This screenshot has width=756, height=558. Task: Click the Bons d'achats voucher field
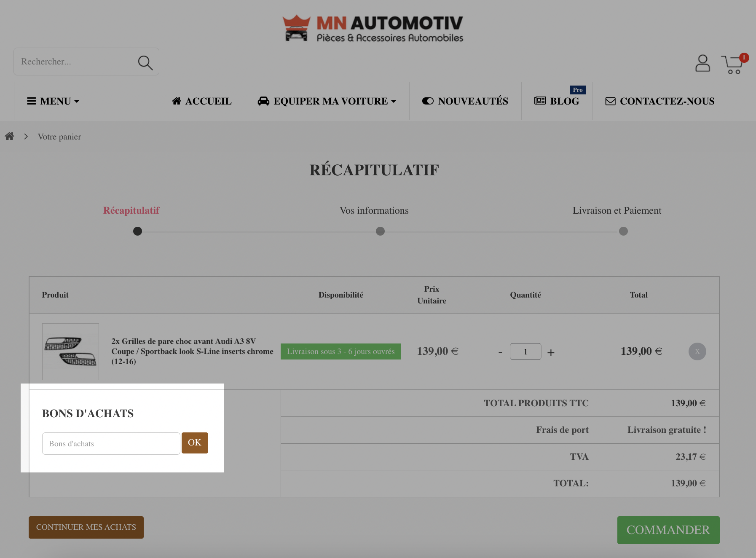point(111,443)
